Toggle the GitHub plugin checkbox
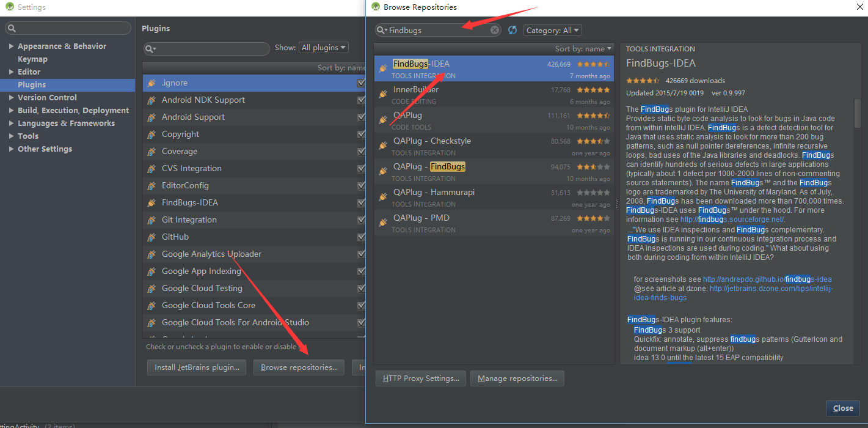This screenshot has width=868, height=428. pos(361,237)
